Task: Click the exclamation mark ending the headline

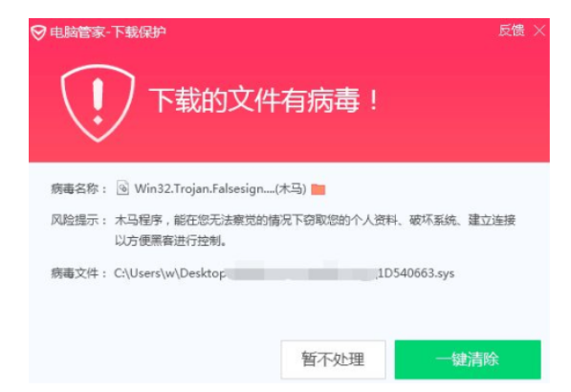Action: pyautogui.click(x=373, y=100)
